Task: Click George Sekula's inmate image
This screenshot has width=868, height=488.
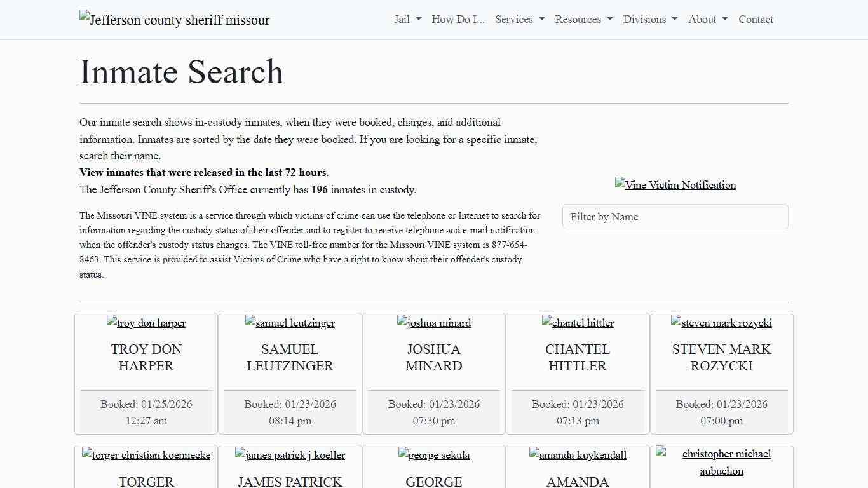Action: 434,455
